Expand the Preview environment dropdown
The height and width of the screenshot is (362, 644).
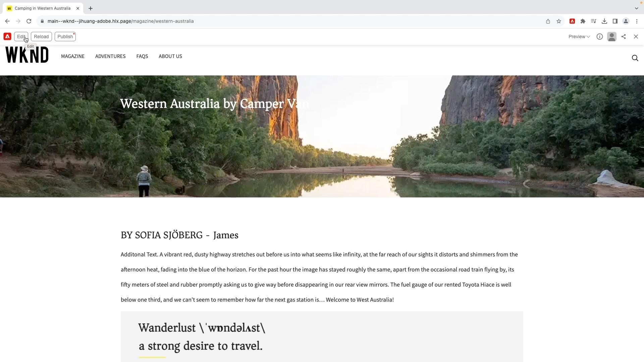[579, 37]
